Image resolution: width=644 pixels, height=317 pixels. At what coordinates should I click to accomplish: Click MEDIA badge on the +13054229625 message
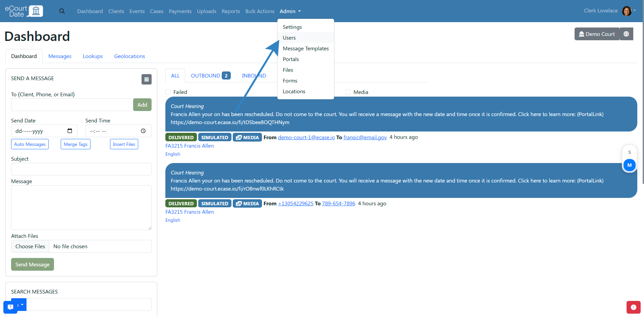[x=247, y=204]
